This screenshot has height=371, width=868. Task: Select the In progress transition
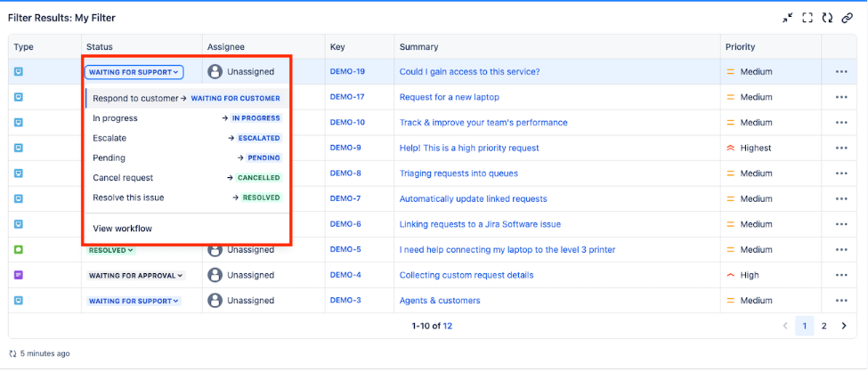coord(187,118)
